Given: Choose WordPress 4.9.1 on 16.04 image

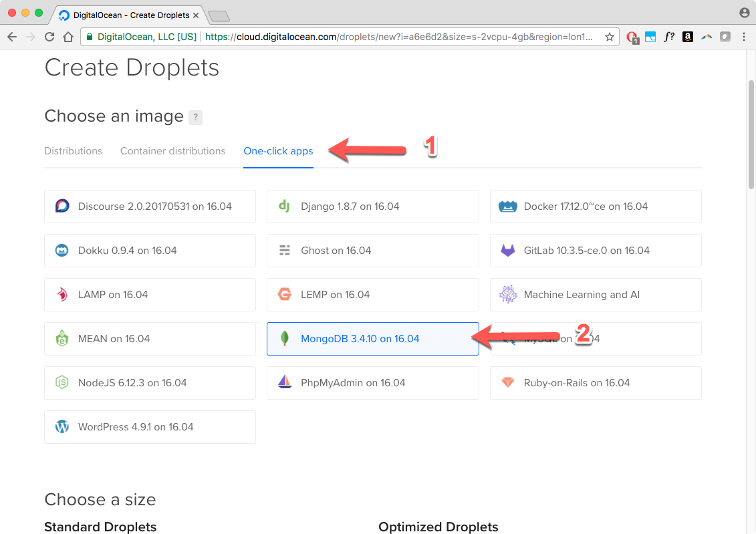Looking at the screenshot, I should (x=150, y=427).
